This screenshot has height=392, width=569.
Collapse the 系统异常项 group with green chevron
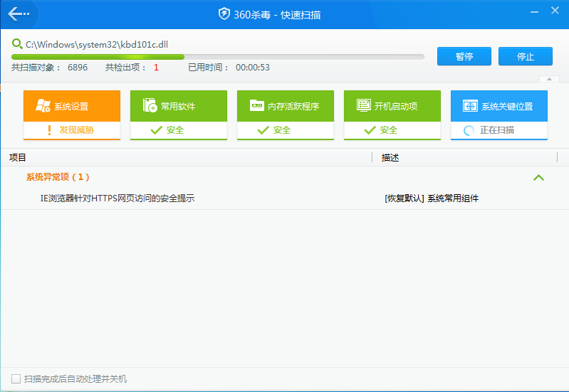tap(538, 177)
